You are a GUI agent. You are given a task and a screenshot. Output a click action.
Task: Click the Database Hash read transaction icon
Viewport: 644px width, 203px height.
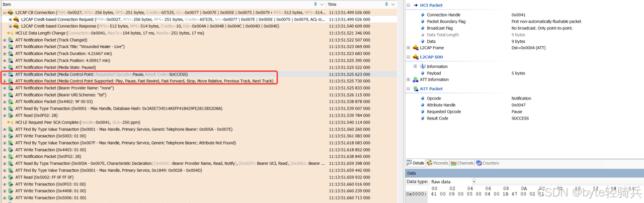(11, 109)
